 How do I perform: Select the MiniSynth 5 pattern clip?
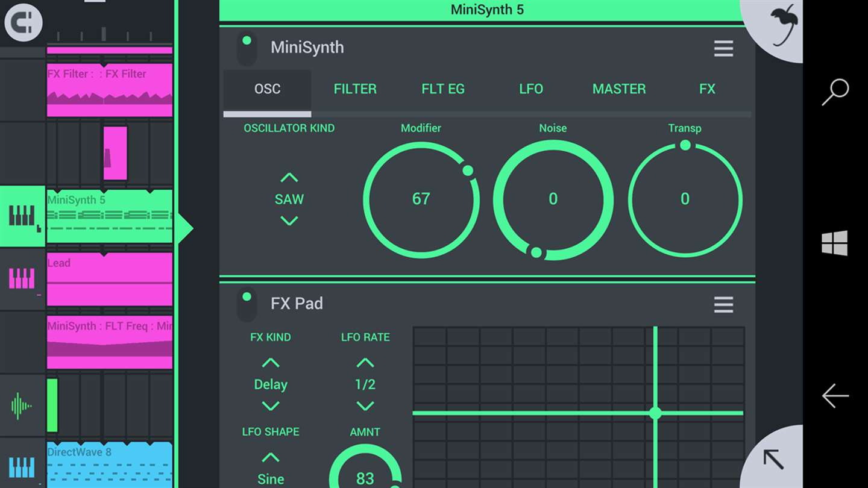pos(110,216)
